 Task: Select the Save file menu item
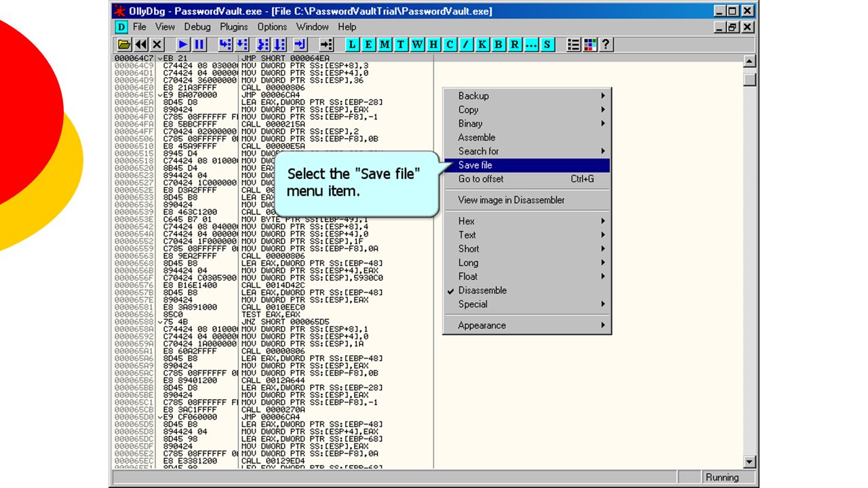click(527, 165)
